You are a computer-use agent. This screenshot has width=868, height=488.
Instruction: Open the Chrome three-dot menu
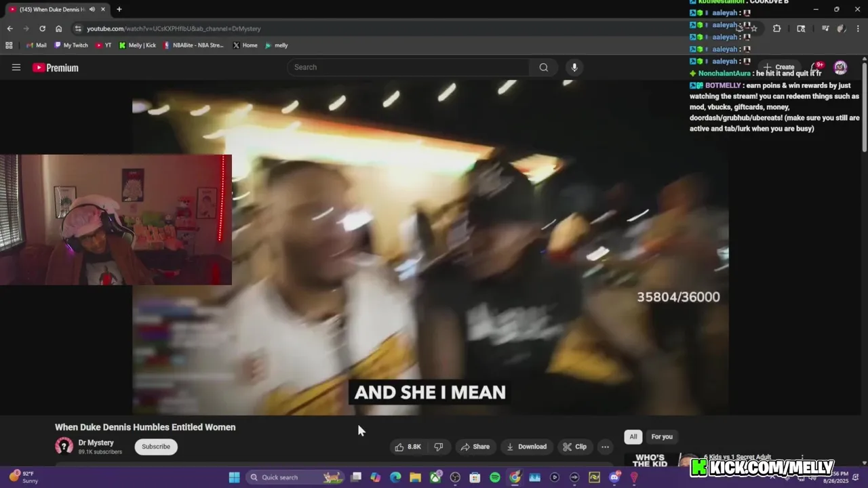pos(858,28)
